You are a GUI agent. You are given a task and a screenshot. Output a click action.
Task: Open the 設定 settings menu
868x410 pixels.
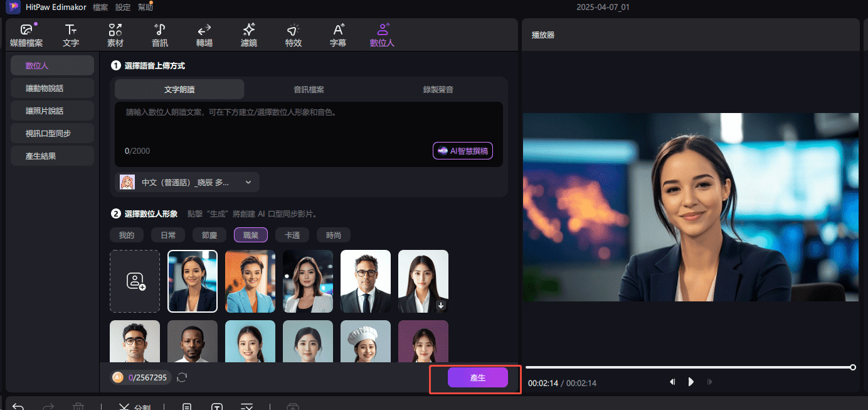pos(122,7)
